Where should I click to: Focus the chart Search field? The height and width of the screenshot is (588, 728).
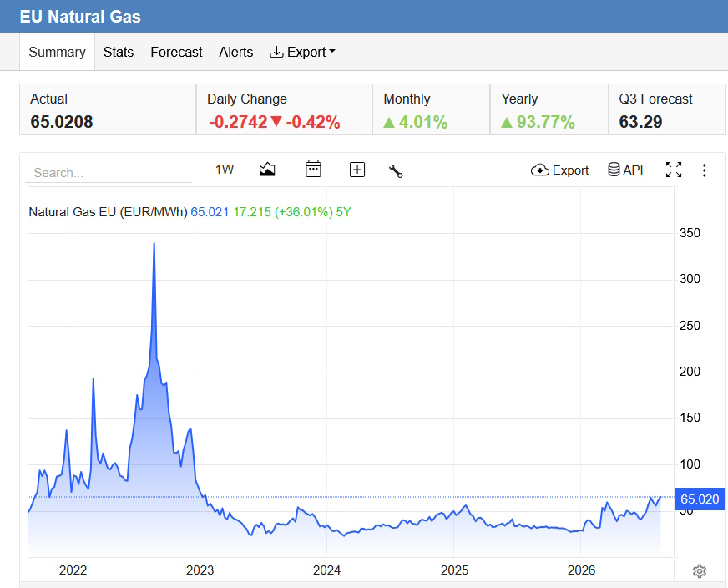point(109,173)
